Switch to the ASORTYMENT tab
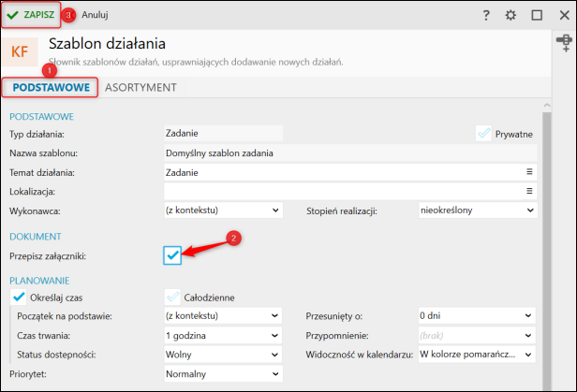 pyautogui.click(x=141, y=87)
